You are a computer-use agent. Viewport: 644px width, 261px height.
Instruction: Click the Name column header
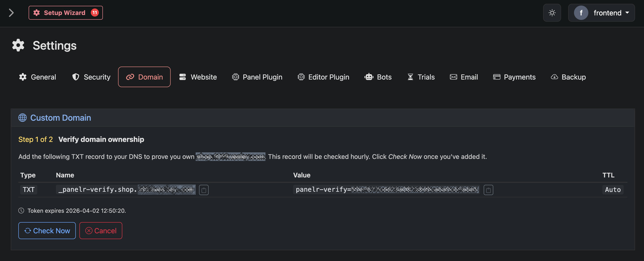pos(65,175)
